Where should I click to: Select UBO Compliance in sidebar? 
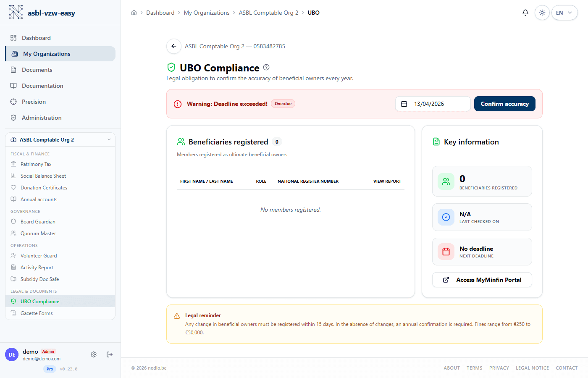(x=60, y=302)
